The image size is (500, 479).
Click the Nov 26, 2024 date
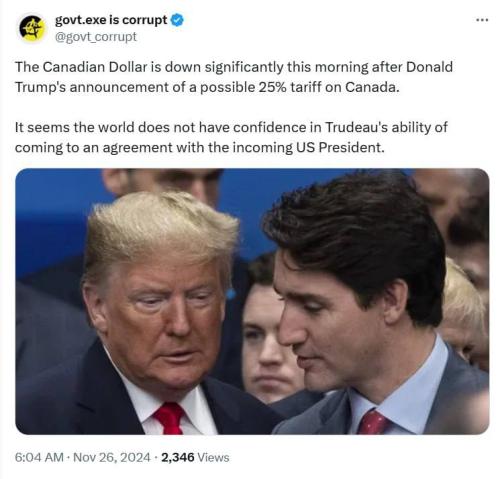tap(112, 457)
